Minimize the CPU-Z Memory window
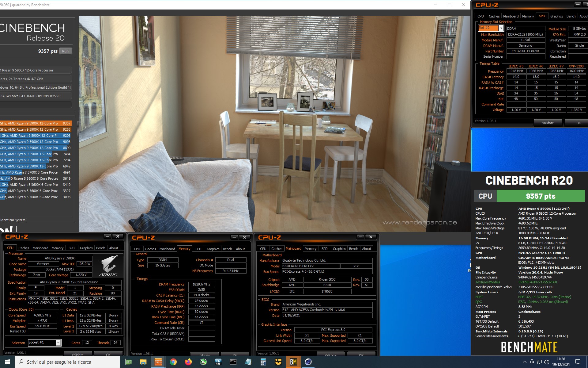The height and width of the screenshot is (368, 588). (234, 237)
